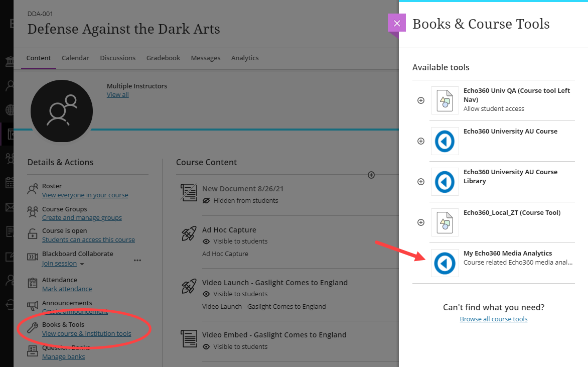588x367 pixels.
Task: Click the Announcements megaphone icon
Action: click(33, 305)
